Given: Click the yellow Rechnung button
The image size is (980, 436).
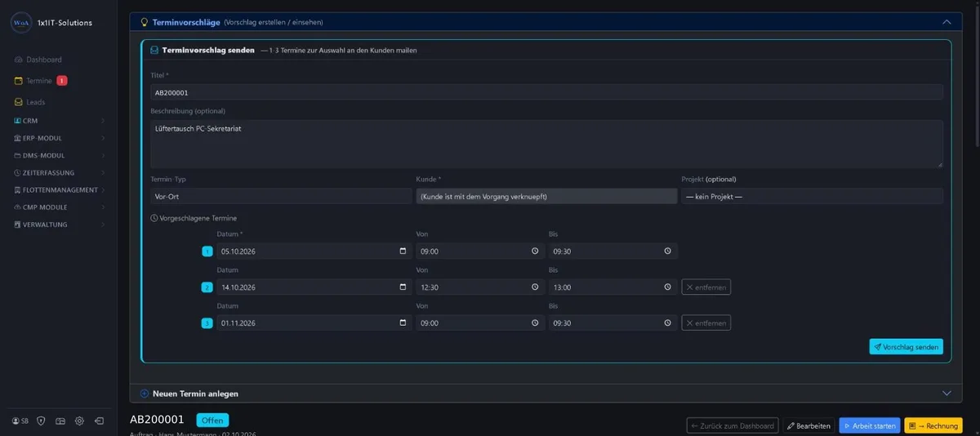Looking at the screenshot, I should [x=933, y=426].
